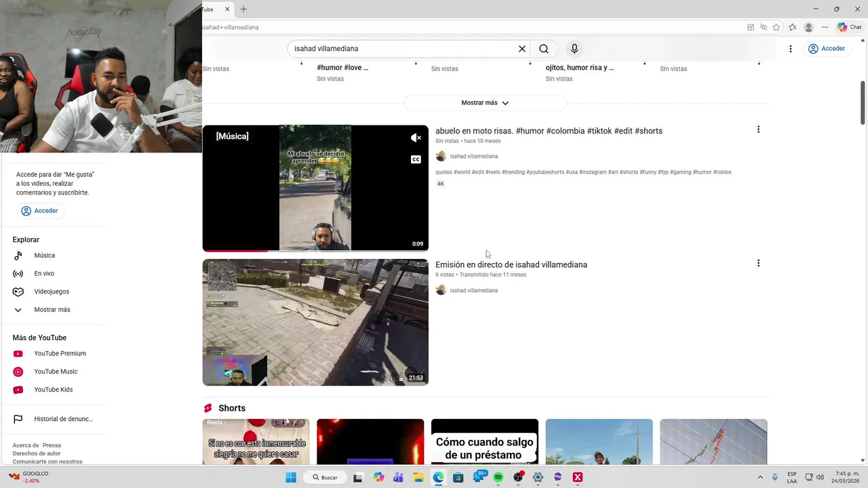Image resolution: width=868 pixels, height=488 pixels.
Task: Open Edge favorites list icon
Action: pyautogui.click(x=792, y=27)
